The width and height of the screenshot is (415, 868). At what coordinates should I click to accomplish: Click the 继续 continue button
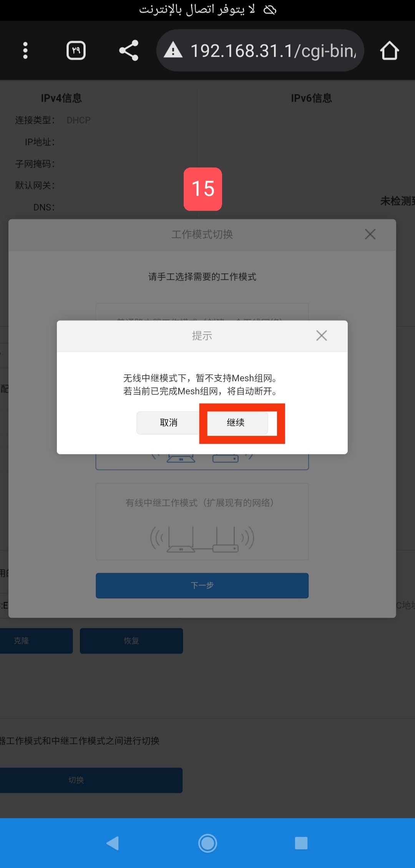236,423
